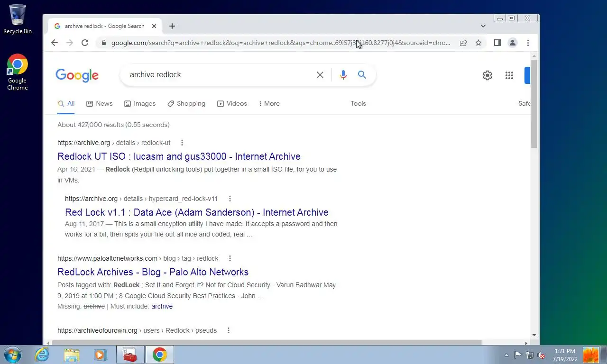The image size is (607, 364).
Task: Go back using the browser back arrow
Action: [x=55, y=43]
